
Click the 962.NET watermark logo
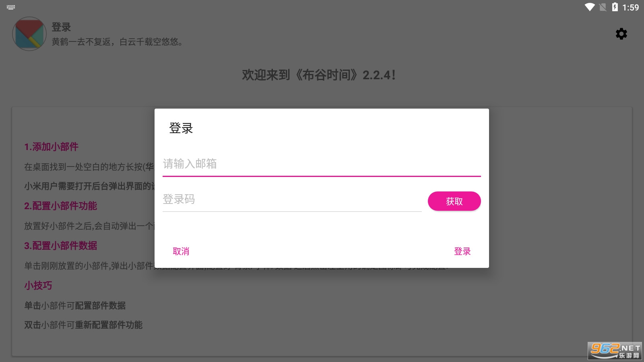(x=615, y=350)
